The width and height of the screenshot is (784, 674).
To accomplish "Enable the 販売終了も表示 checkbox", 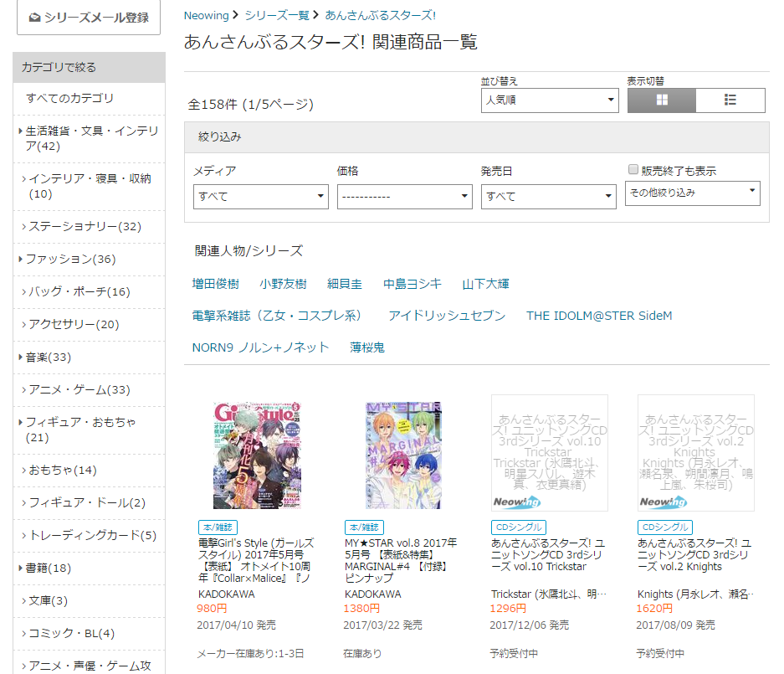I will (x=633, y=170).
